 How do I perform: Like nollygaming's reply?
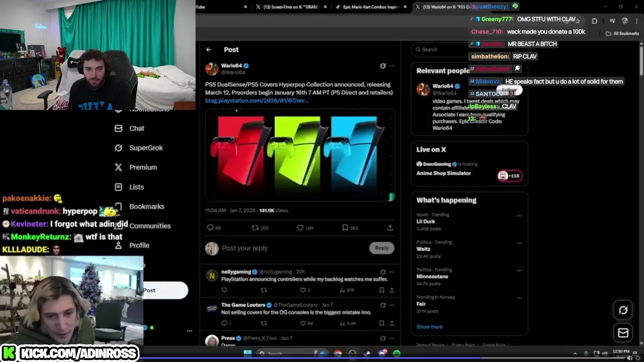303,290
